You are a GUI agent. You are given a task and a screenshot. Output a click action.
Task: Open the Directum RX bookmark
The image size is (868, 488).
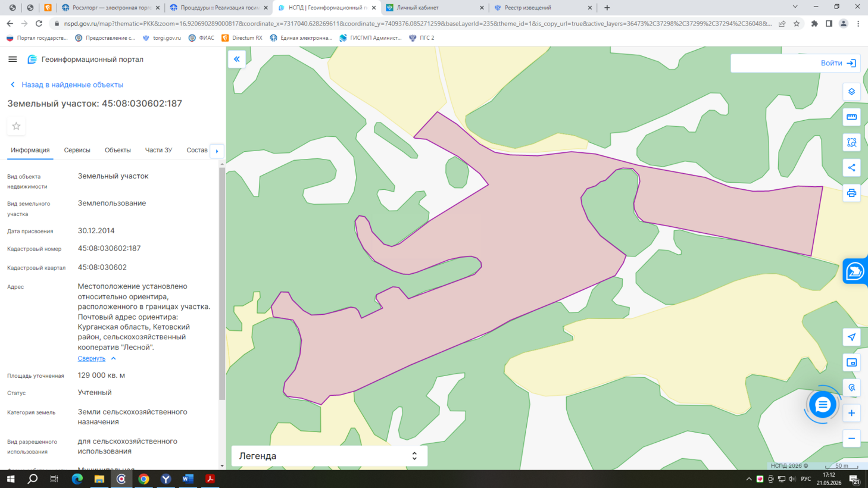pyautogui.click(x=242, y=37)
